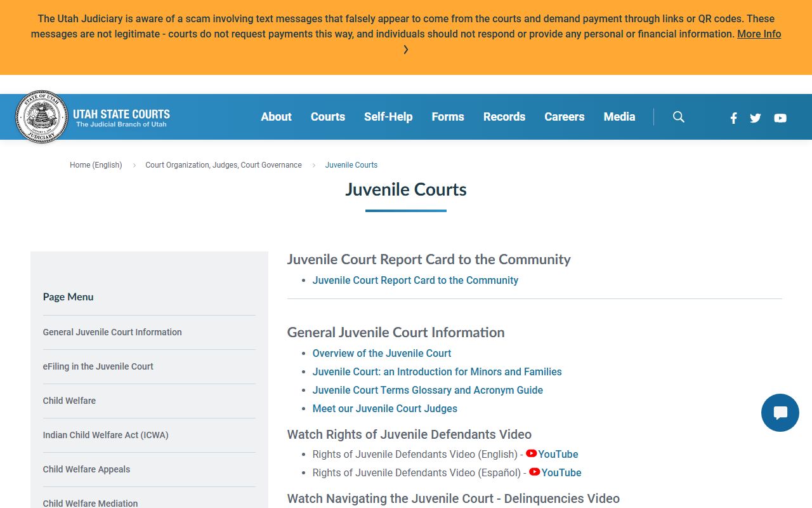The height and width of the screenshot is (508, 812).
Task: Follow the More Info link in alert
Action: coord(759,34)
